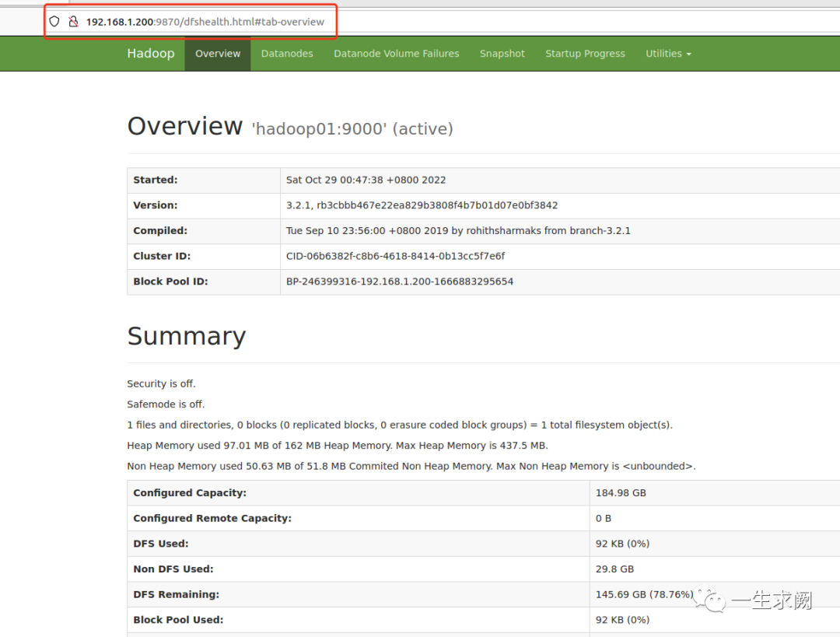Click the 'DFS Used:' label
This screenshot has height=637, width=840.
pyautogui.click(x=161, y=544)
